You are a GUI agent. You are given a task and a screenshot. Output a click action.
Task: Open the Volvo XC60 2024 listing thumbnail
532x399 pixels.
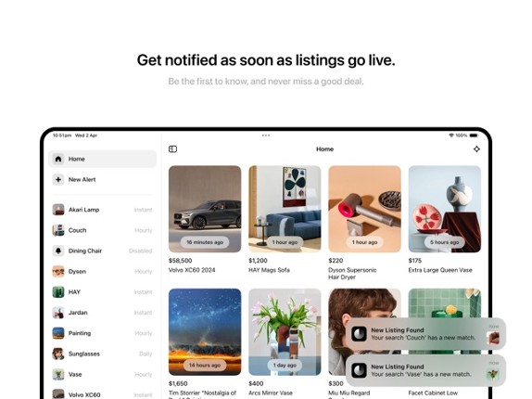[205, 209]
